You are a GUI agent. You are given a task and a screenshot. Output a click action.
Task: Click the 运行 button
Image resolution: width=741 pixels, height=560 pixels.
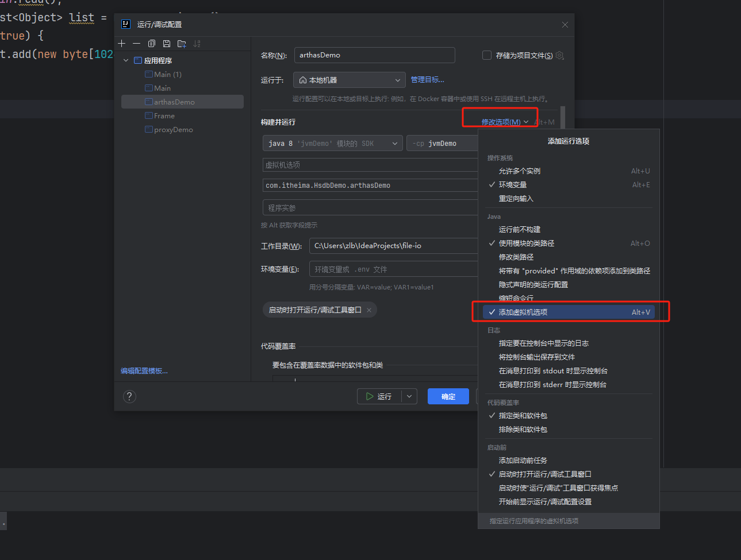[379, 396]
